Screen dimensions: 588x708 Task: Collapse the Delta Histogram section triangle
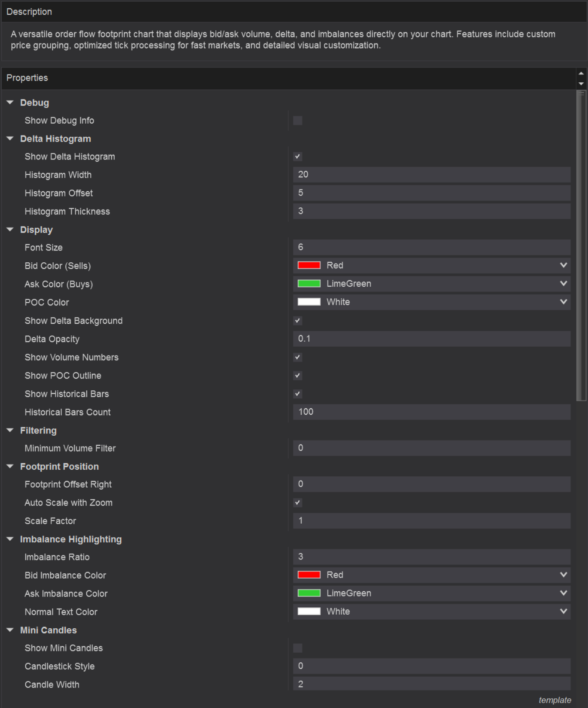10,139
